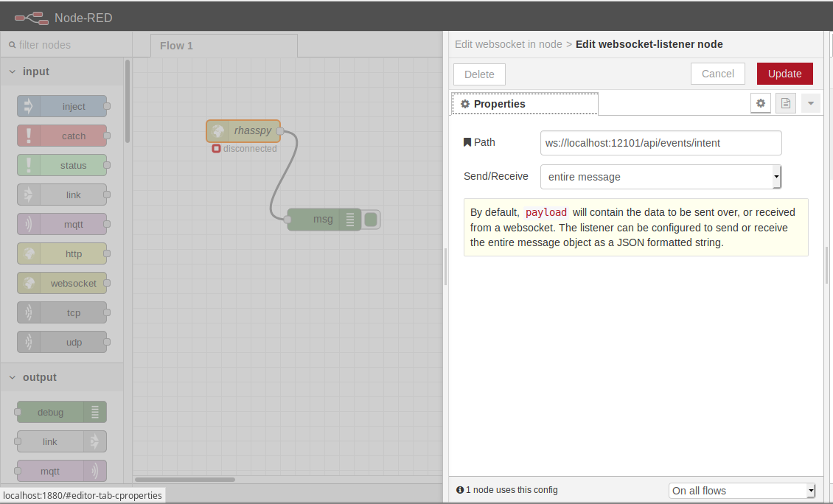
Task: Select the mqtt input node
Action: pos(62,224)
